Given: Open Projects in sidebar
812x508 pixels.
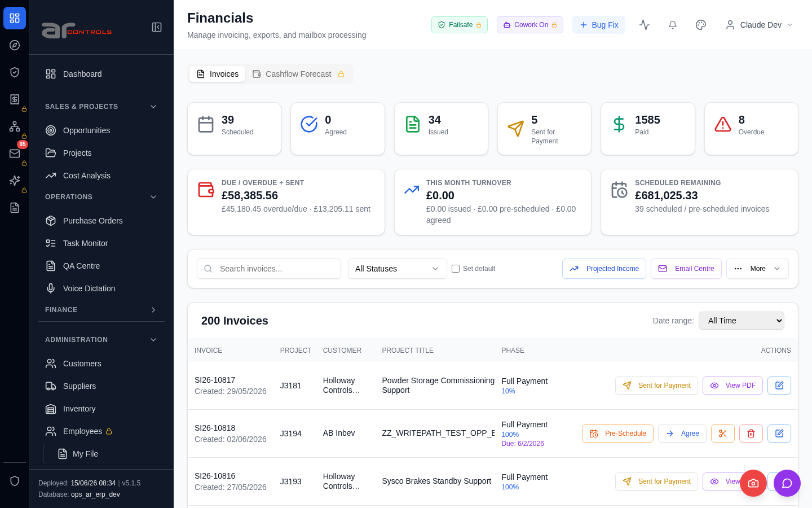Looking at the screenshot, I should [101, 153].
